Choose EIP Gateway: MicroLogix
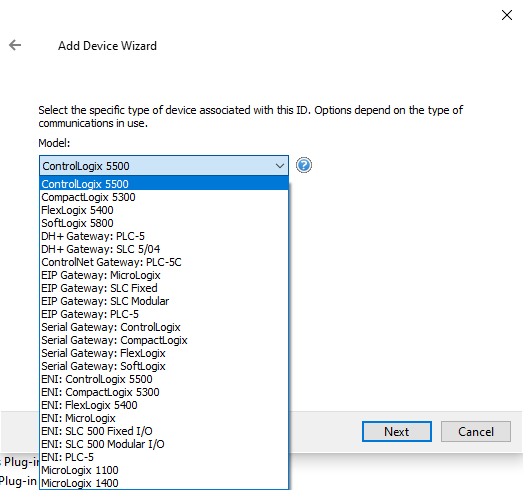 [x=164, y=275]
